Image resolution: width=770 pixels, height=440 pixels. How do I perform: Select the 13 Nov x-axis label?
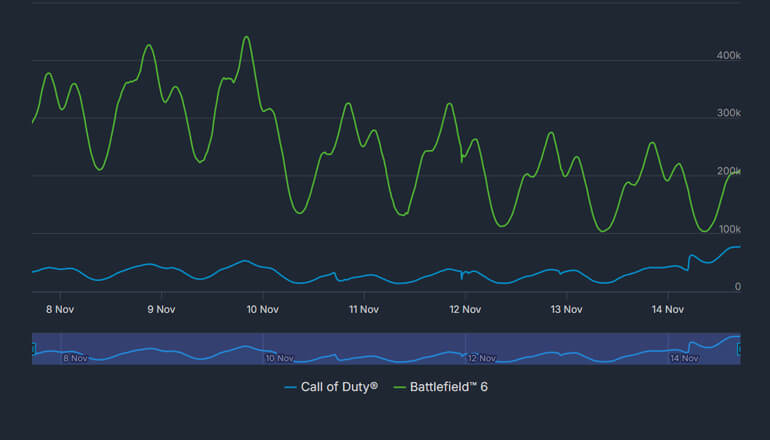[x=566, y=309]
